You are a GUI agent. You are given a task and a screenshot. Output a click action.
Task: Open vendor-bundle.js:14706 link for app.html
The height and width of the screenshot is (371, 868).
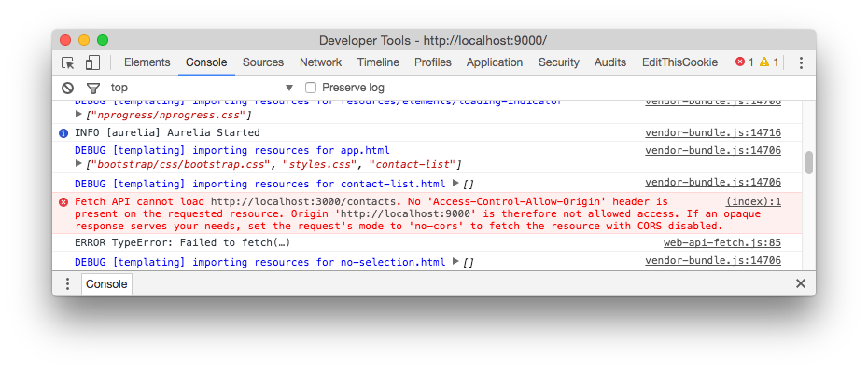tap(713, 150)
